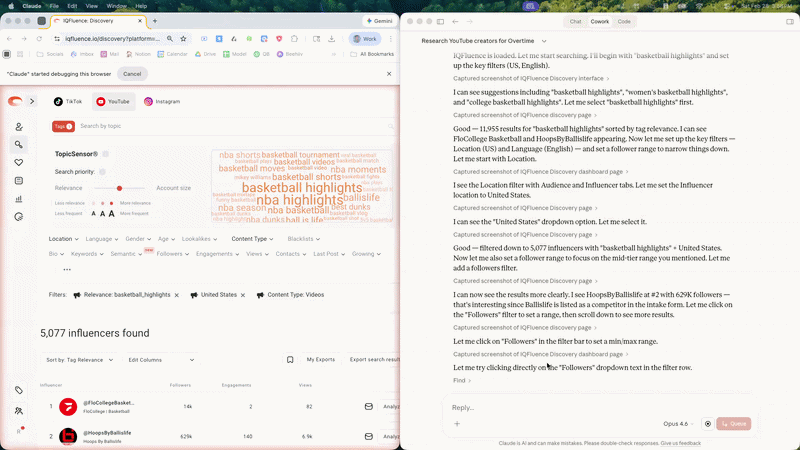
Task: Expand Research YouTube creators conversation title menu
Action: pyautogui.click(x=544, y=41)
